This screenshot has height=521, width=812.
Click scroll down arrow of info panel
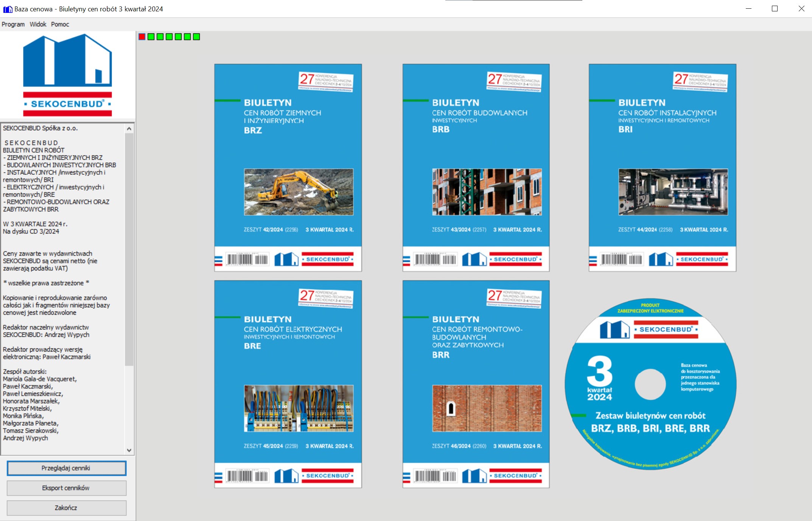(129, 450)
